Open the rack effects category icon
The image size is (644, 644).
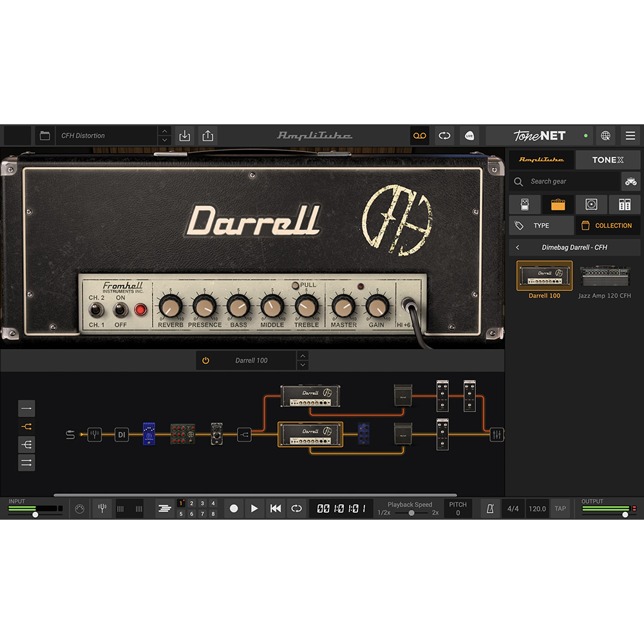624,204
